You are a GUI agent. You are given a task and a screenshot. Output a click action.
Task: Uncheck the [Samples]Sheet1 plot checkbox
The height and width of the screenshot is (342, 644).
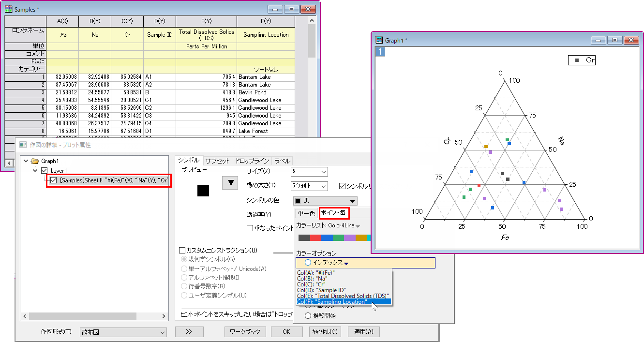coord(54,180)
